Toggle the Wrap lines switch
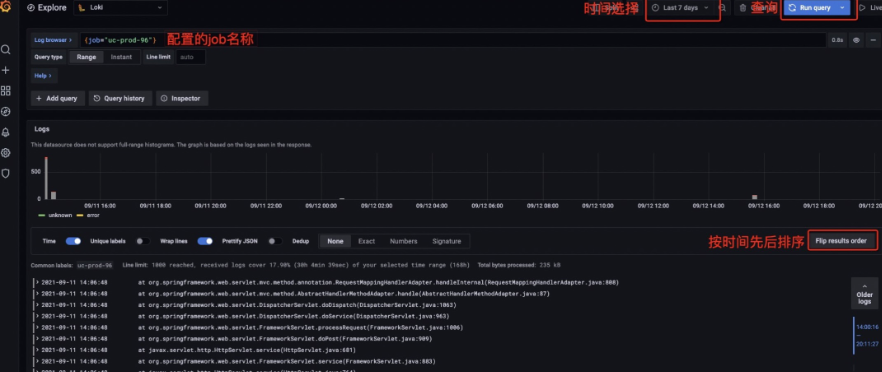The width and height of the screenshot is (882, 372). pos(205,241)
